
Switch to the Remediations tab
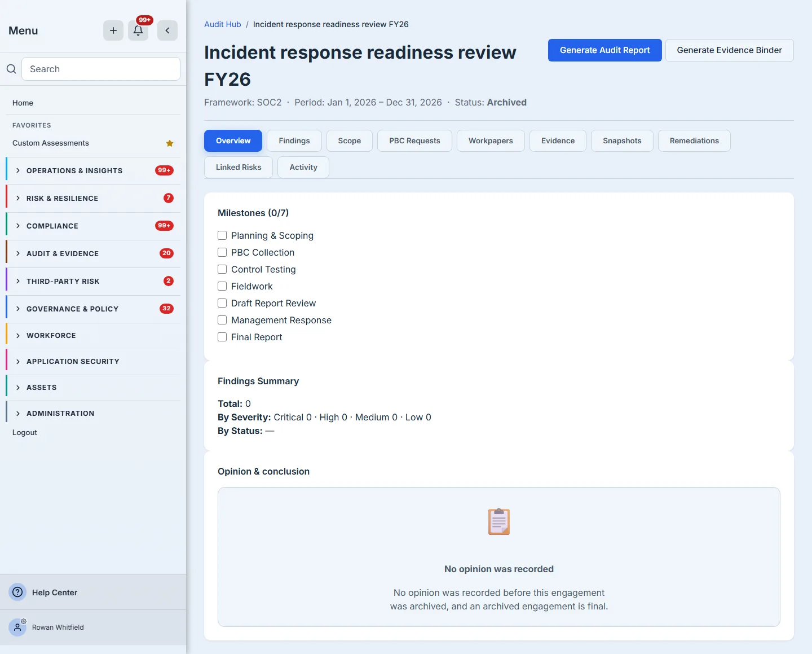[x=694, y=141]
